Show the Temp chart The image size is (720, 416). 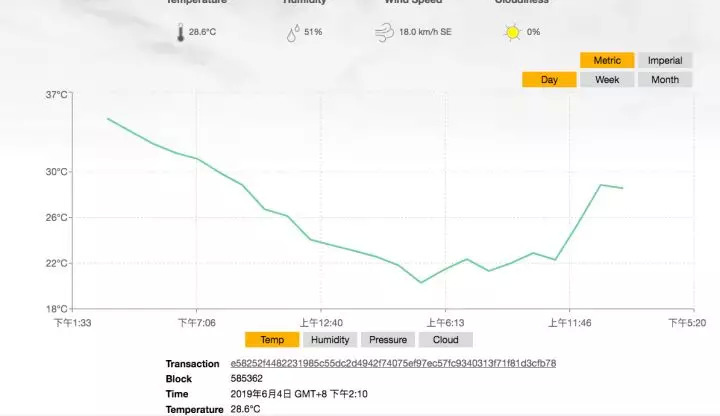coord(272,340)
